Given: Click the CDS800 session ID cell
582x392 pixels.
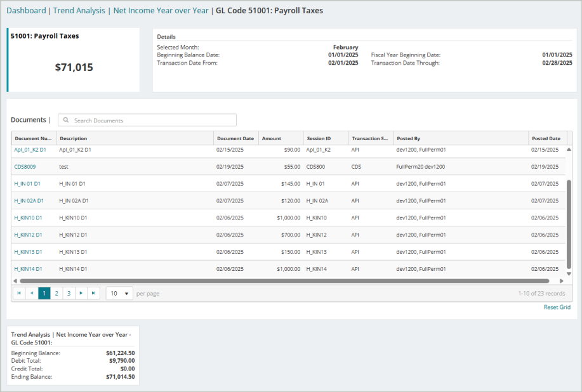Looking at the screenshot, I should (x=315, y=167).
